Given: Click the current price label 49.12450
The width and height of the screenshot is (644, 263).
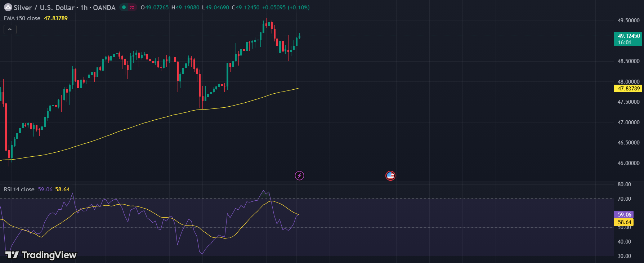Looking at the screenshot, I should coord(629,36).
